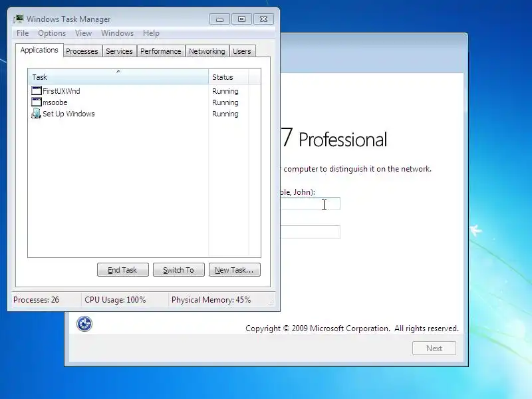Click the Task Manager resize grip corner
Viewport: 532px width, 399px height.
click(271, 303)
